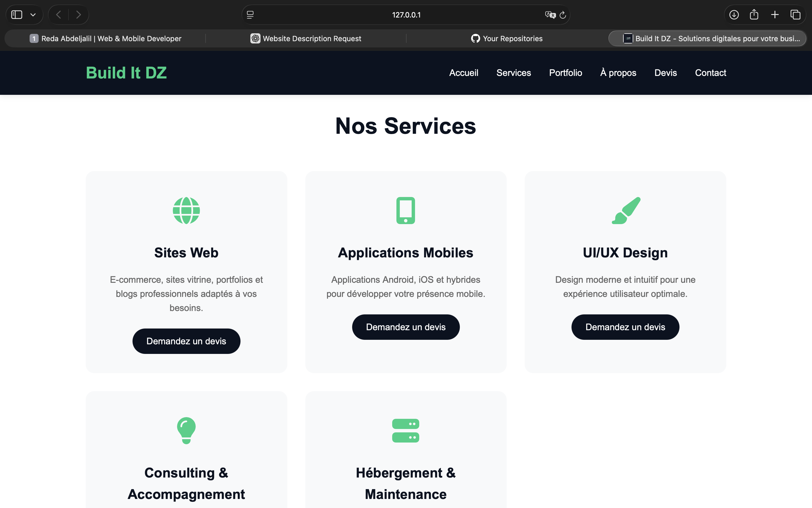This screenshot has height=508, width=812.
Task: Open Contact in the navigation
Action: 710,73
